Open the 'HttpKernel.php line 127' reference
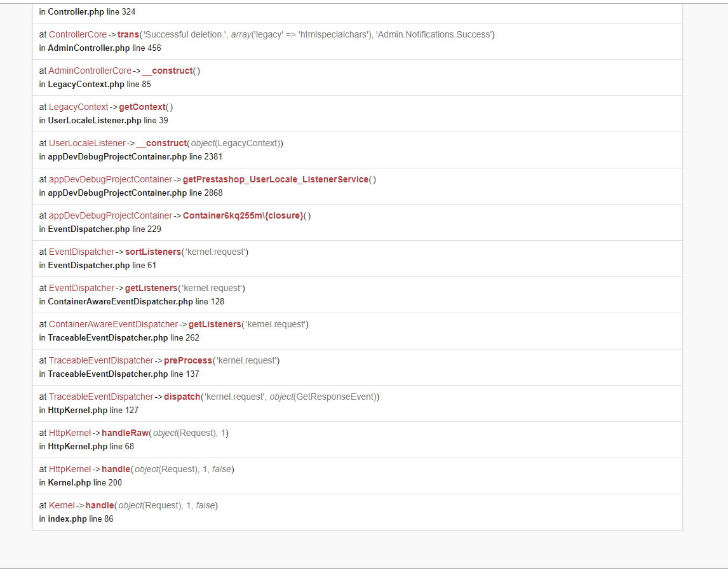The height and width of the screenshot is (570, 728). click(93, 411)
